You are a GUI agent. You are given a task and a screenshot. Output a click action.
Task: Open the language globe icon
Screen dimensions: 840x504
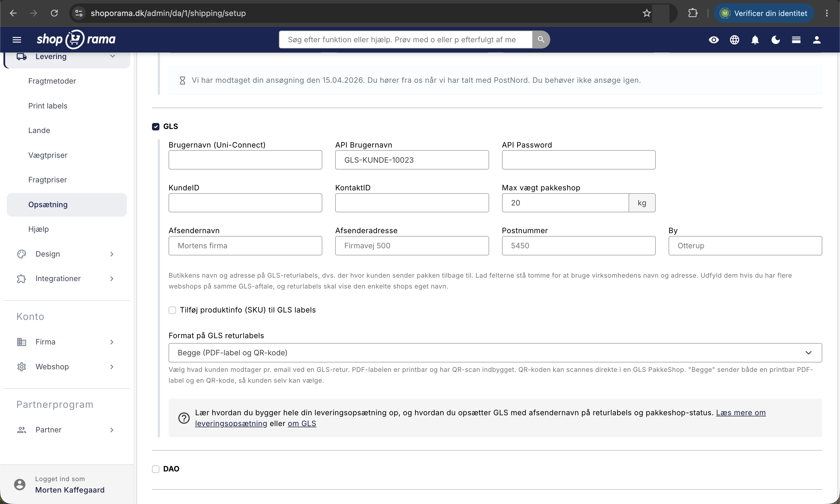(x=734, y=40)
